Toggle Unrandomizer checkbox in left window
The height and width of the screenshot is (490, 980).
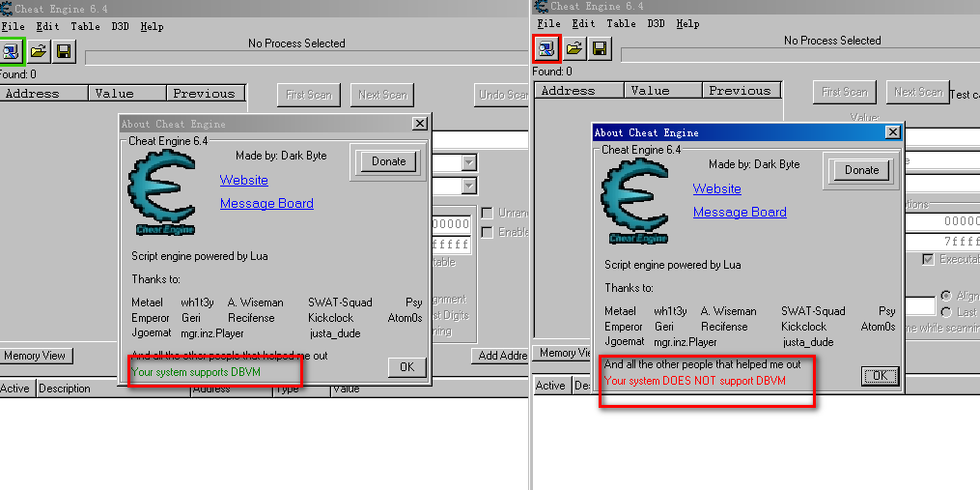(x=487, y=214)
